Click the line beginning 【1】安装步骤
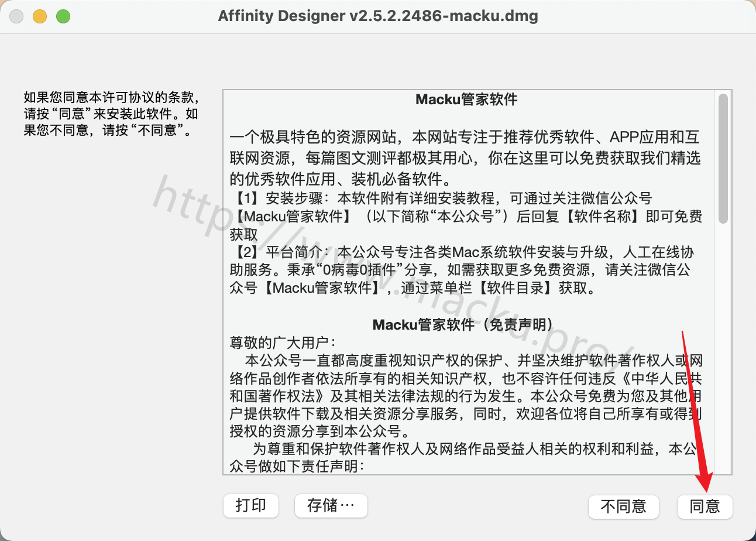The width and height of the screenshot is (756, 541). pyautogui.click(x=441, y=198)
